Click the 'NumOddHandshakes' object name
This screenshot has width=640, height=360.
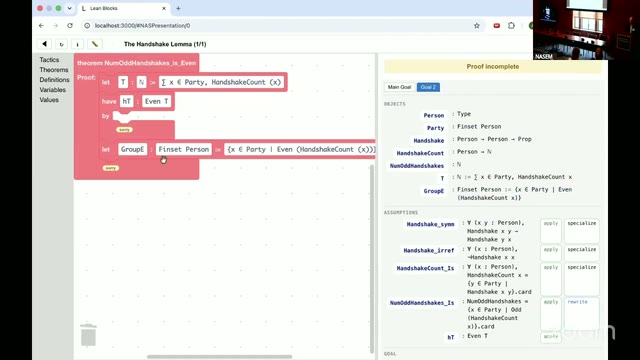point(417,166)
